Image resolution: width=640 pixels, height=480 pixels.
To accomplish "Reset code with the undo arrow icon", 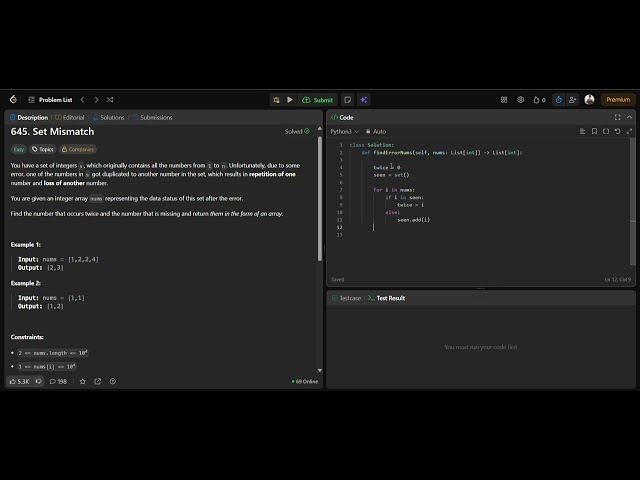I will pos(618,131).
